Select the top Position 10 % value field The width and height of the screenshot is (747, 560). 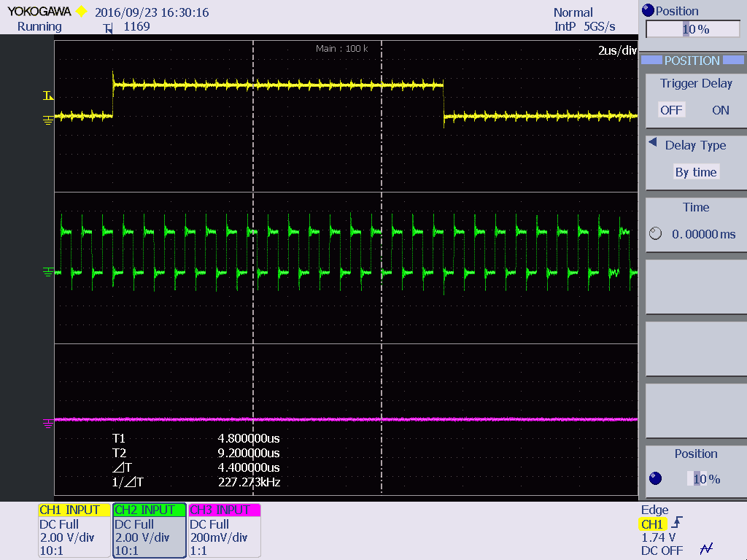tap(692, 29)
